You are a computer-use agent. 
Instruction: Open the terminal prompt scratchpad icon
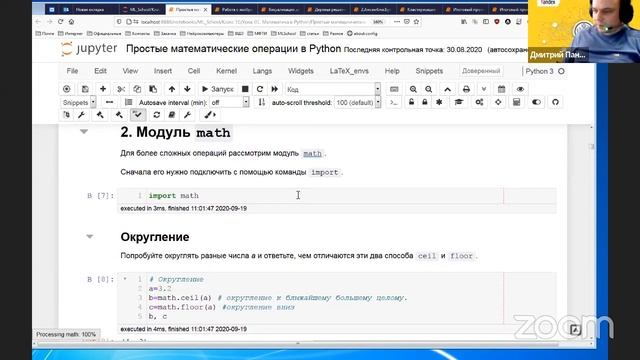[393, 102]
